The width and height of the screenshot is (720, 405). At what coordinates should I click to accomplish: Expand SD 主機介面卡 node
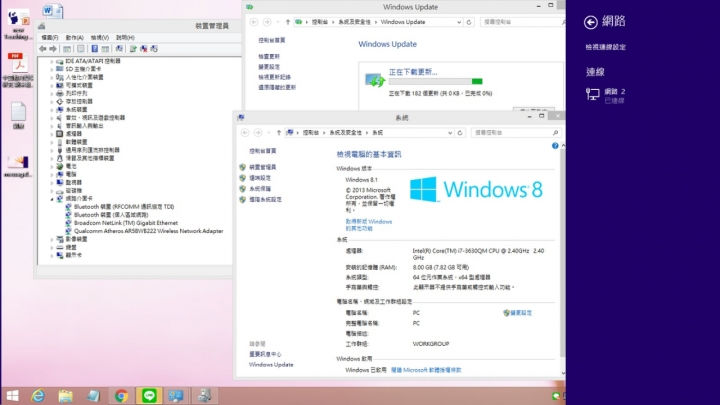[51, 69]
